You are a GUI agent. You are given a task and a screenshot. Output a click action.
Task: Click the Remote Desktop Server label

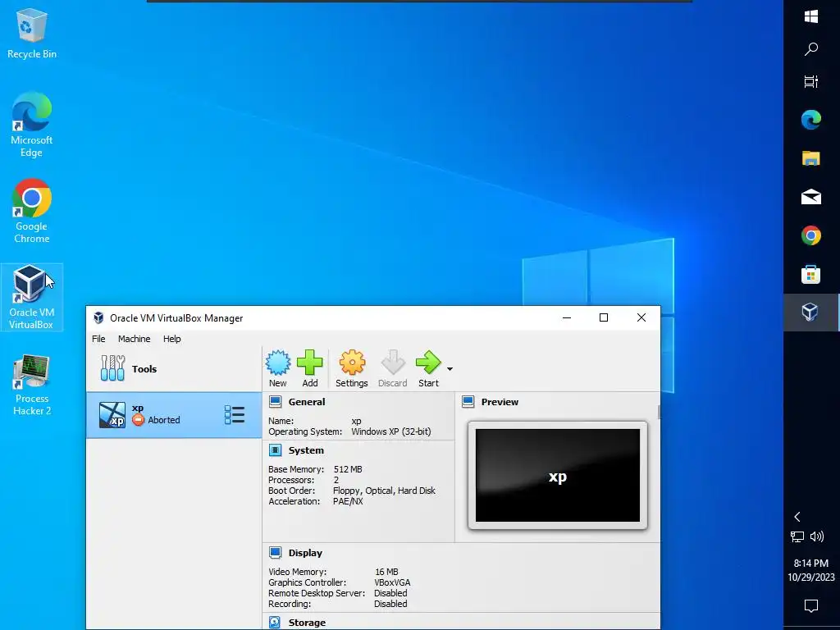point(317,593)
